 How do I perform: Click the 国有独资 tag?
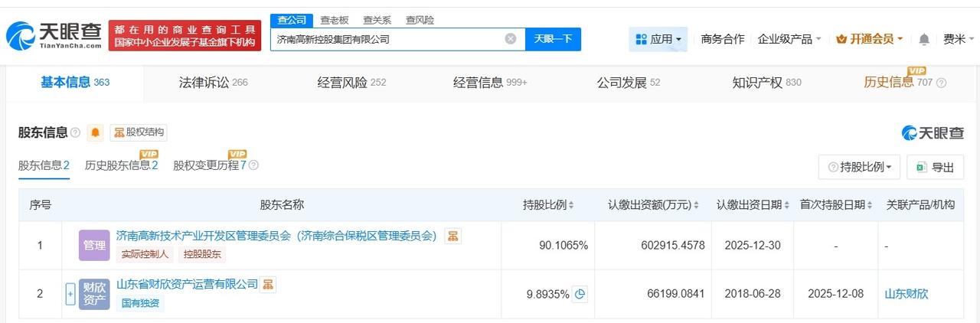tap(140, 302)
